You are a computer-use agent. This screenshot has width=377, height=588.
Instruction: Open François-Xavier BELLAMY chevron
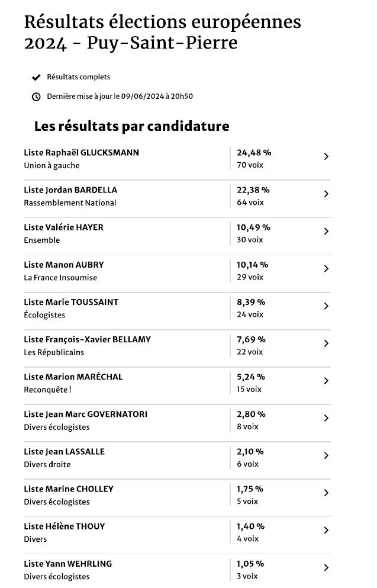(x=326, y=343)
